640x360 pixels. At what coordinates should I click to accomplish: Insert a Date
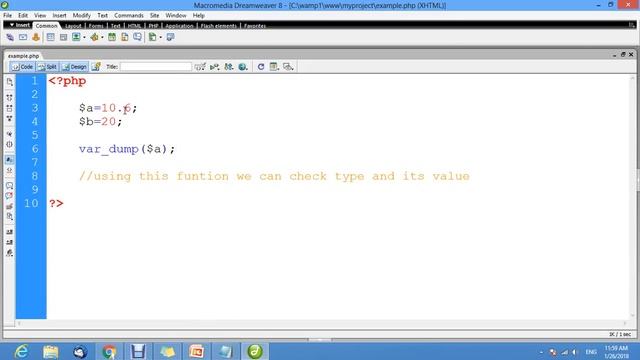112,38
